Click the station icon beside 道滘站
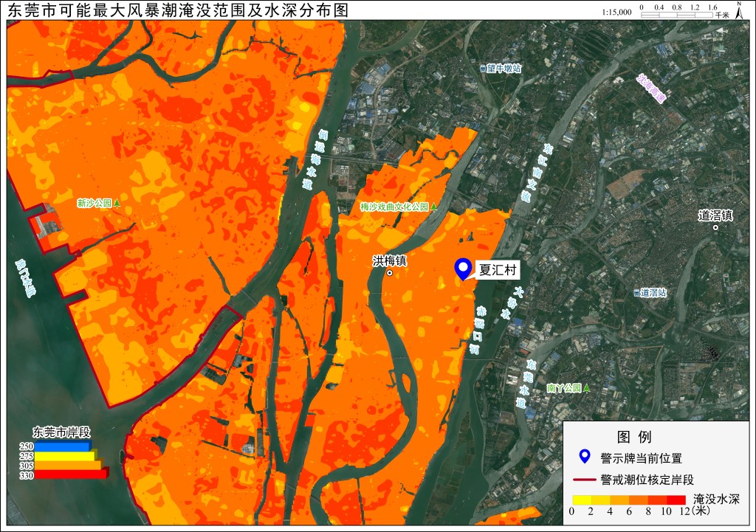The image size is (756, 532). click(x=636, y=293)
